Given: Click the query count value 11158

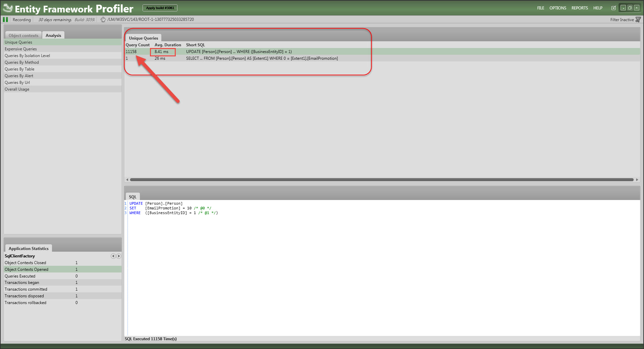Looking at the screenshot, I should [131, 52].
